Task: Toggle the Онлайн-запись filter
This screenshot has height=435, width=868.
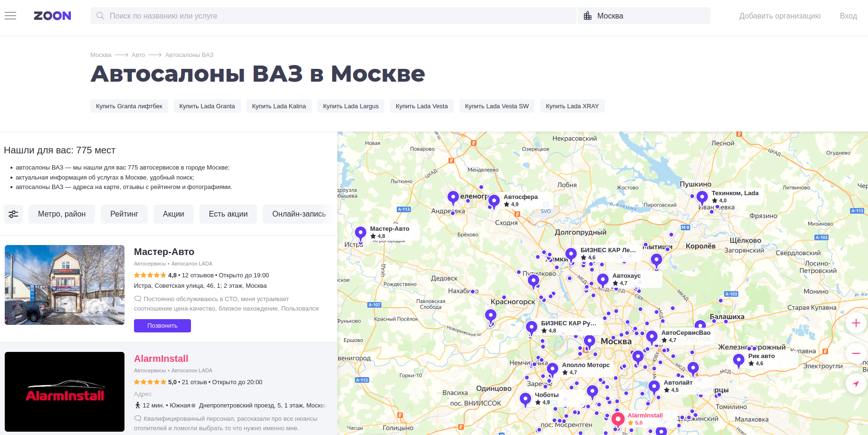Action: click(x=299, y=214)
